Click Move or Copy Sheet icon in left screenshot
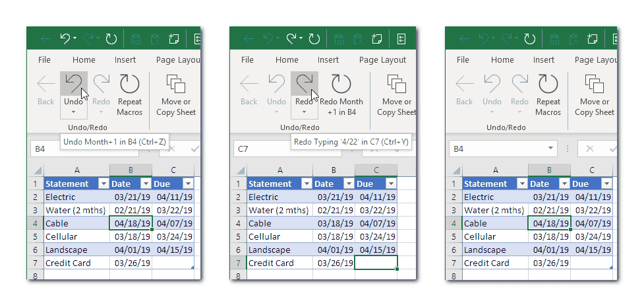 [x=175, y=84]
